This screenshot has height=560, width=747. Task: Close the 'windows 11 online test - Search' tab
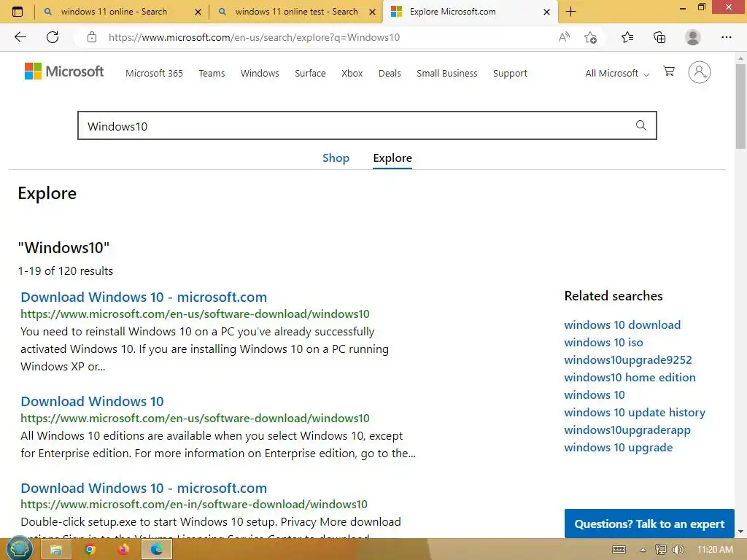373,12
